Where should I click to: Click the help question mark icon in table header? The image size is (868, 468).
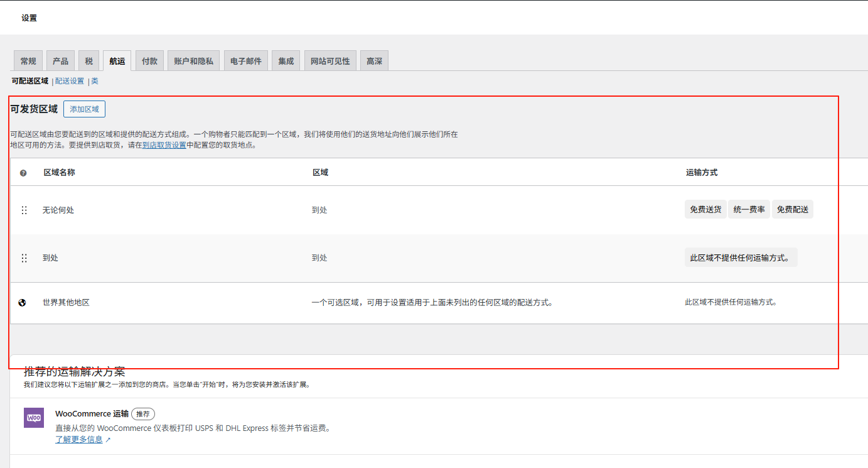pyautogui.click(x=23, y=173)
